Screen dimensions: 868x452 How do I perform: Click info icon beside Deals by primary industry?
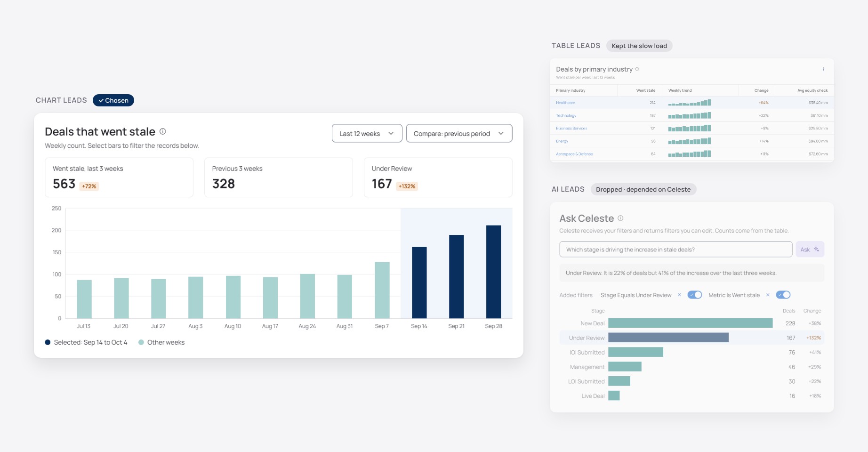pyautogui.click(x=637, y=69)
